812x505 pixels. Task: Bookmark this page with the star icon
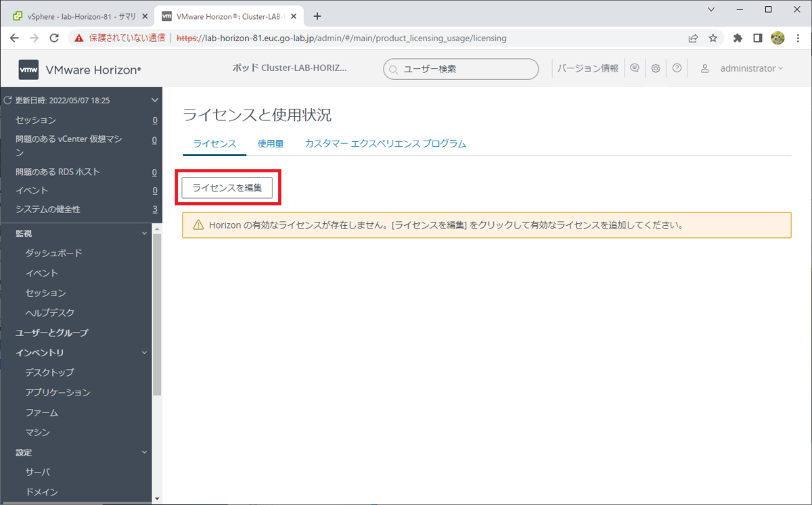click(x=713, y=38)
